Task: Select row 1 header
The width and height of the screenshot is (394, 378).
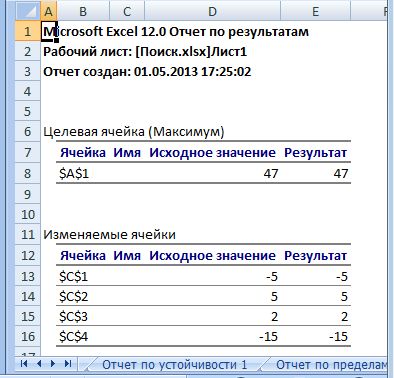Action: point(28,32)
